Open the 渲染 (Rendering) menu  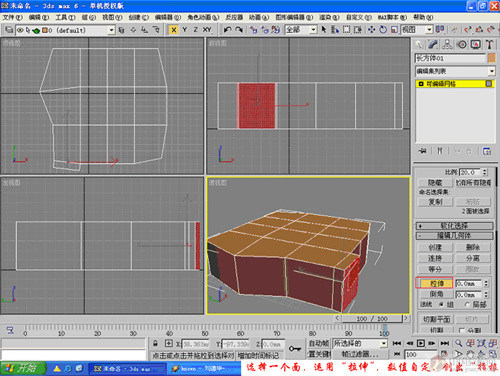329,17
